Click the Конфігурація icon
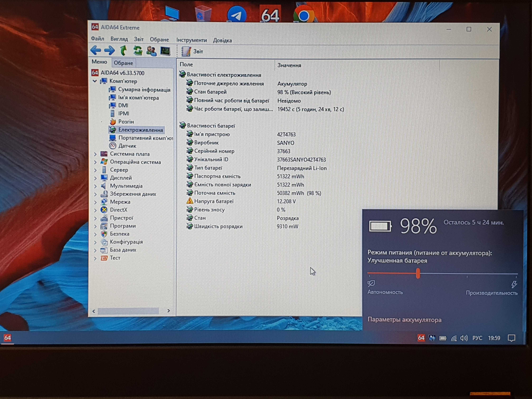Image resolution: width=532 pixels, height=399 pixels. click(104, 242)
